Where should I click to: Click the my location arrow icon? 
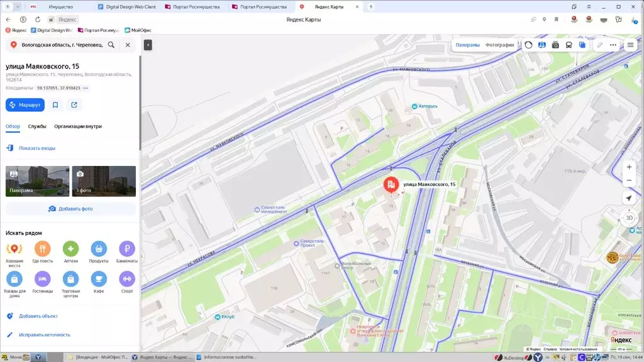tap(629, 198)
